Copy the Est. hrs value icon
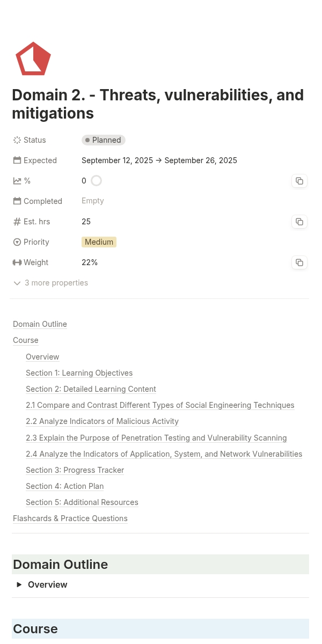 [x=299, y=222]
